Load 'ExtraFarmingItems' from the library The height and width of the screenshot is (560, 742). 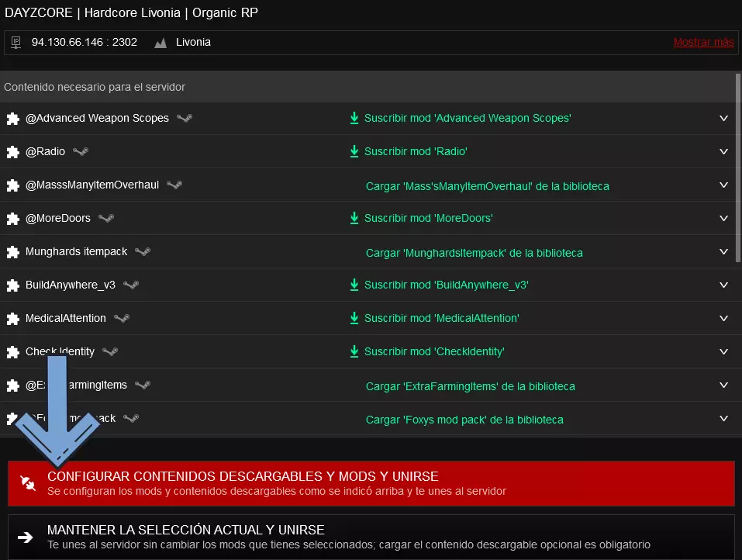[x=471, y=387]
